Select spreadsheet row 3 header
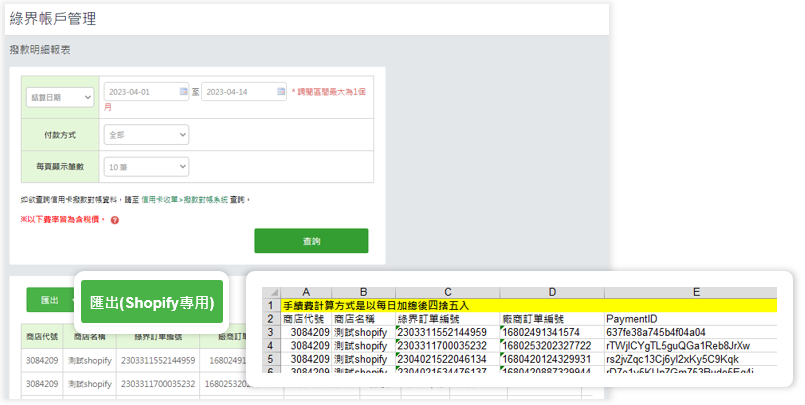This screenshot has height=405, width=805. pos(270,332)
